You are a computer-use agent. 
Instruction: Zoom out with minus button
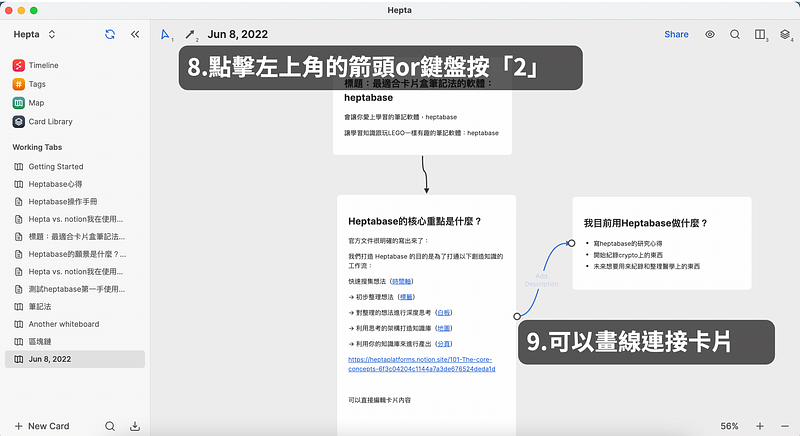click(785, 426)
